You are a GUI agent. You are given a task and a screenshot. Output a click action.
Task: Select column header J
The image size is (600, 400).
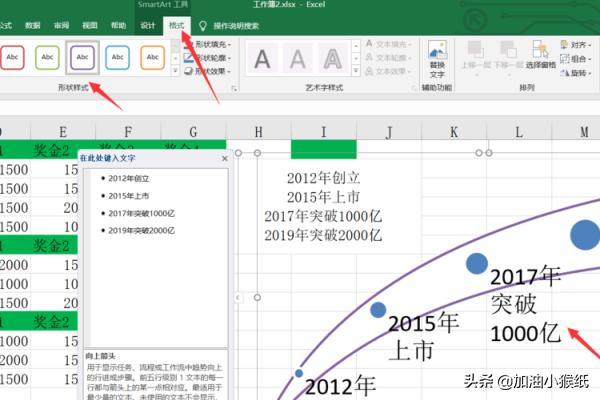pos(389,132)
